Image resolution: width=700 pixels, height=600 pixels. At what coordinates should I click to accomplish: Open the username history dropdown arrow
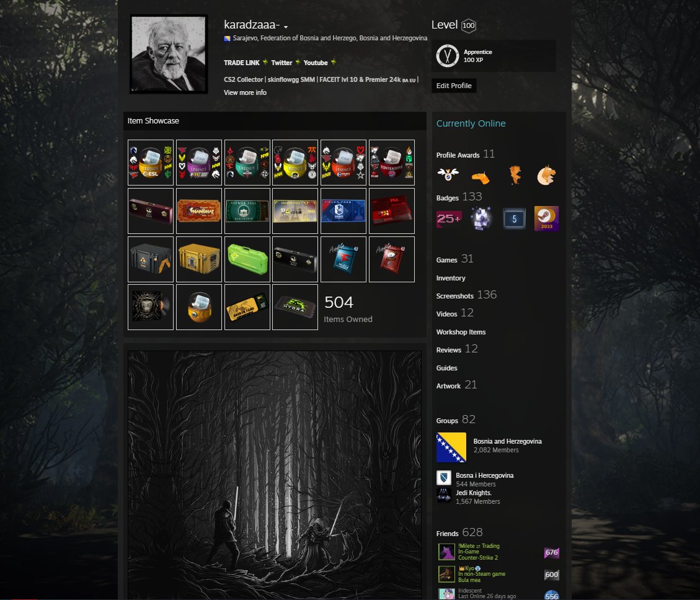click(x=286, y=27)
